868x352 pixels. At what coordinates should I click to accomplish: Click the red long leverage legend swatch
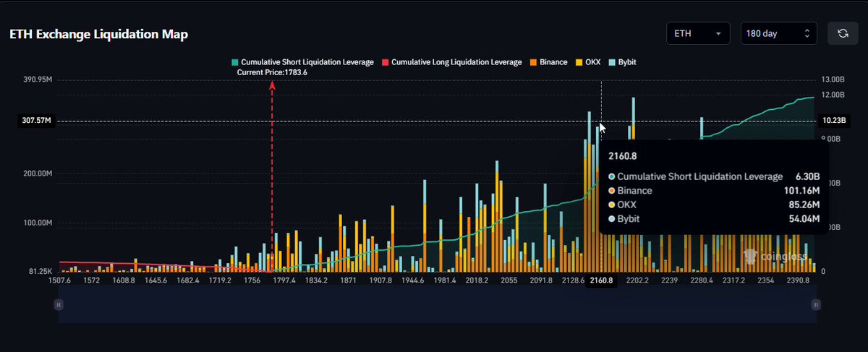386,63
